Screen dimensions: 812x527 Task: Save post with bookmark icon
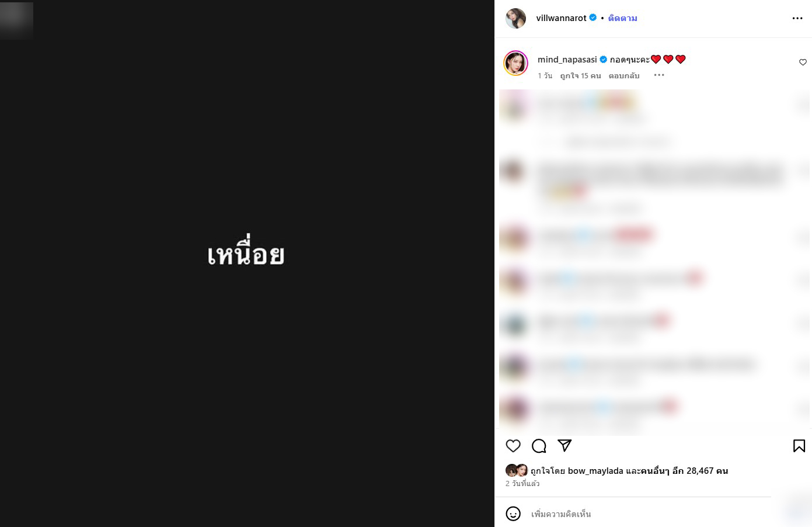pyautogui.click(x=799, y=446)
